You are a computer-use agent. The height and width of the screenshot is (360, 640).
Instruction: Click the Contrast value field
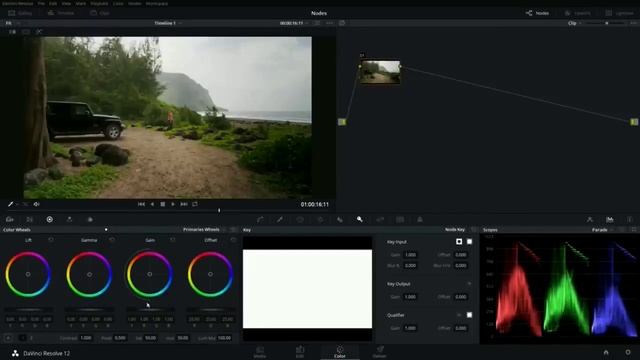click(x=86, y=338)
